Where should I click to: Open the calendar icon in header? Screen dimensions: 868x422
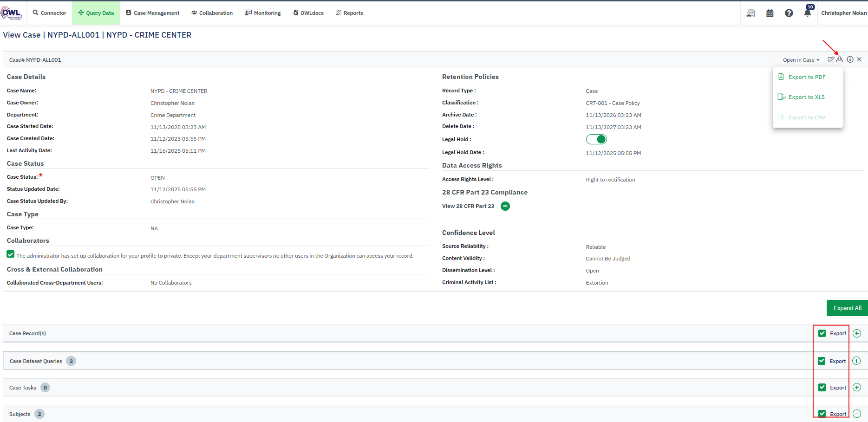(770, 13)
